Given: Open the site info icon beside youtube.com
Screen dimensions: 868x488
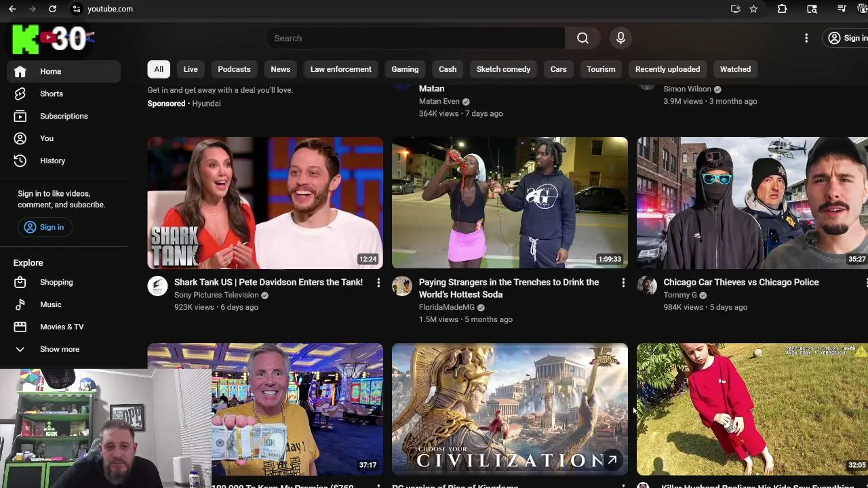Looking at the screenshot, I should pyautogui.click(x=77, y=9).
